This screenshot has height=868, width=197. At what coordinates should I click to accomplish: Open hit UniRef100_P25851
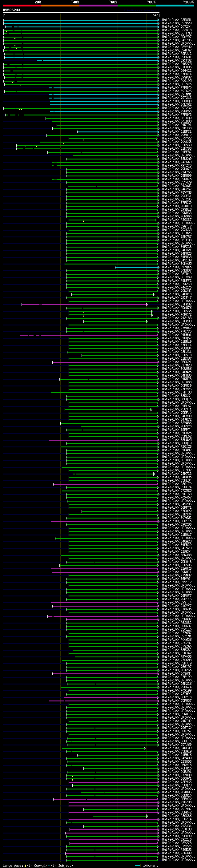pyautogui.click(x=176, y=20)
